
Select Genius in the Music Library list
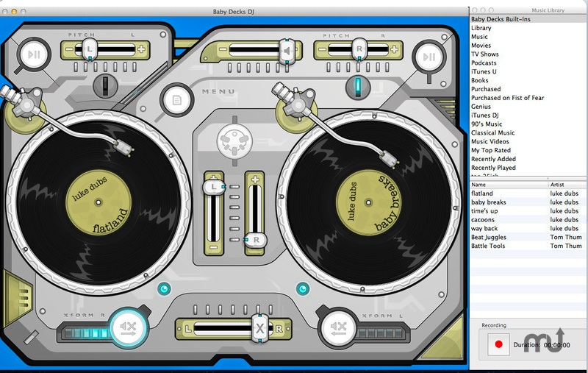click(x=528, y=107)
